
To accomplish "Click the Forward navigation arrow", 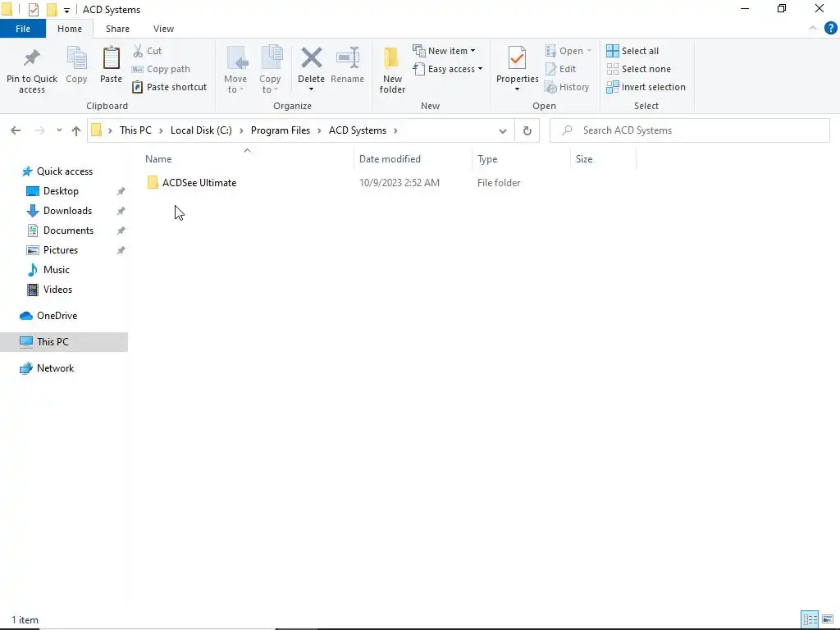I will [x=39, y=130].
